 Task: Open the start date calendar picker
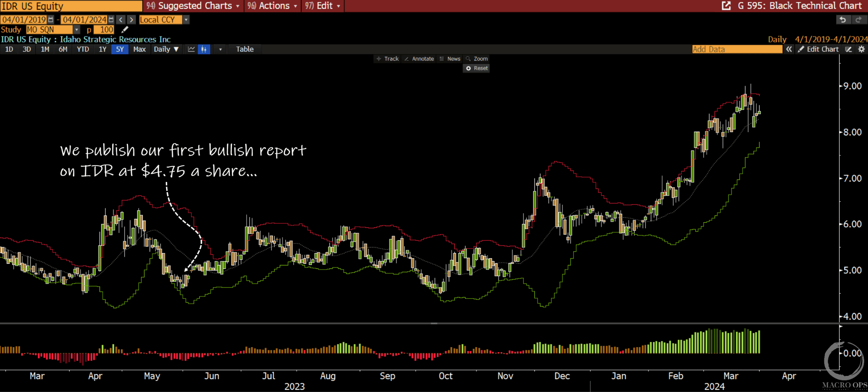(51, 19)
